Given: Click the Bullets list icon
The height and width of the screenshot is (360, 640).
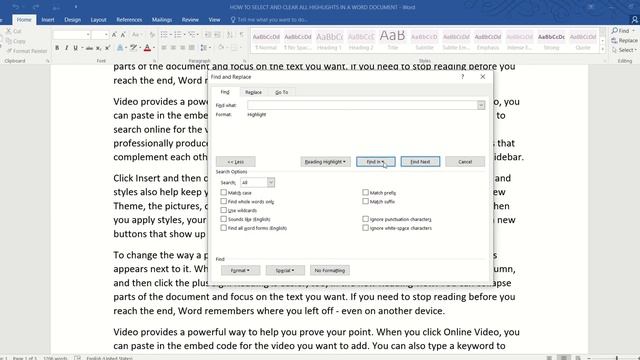Looking at the screenshot, I should (164, 35).
